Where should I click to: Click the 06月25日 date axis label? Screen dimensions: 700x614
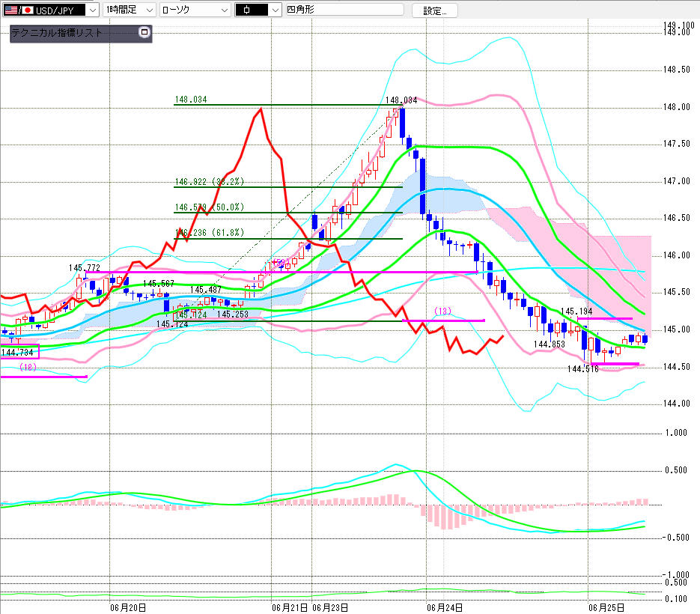click(606, 608)
